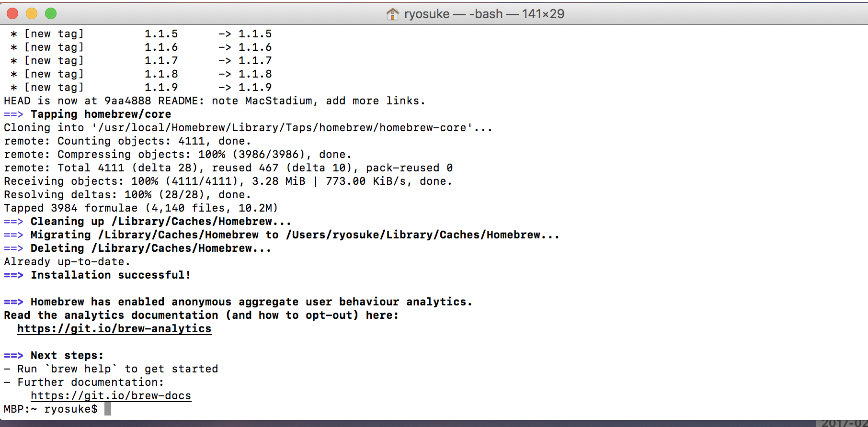The image size is (868, 427).
Task: Click the 'Run `brew help` to get started' text
Action: pos(118,369)
